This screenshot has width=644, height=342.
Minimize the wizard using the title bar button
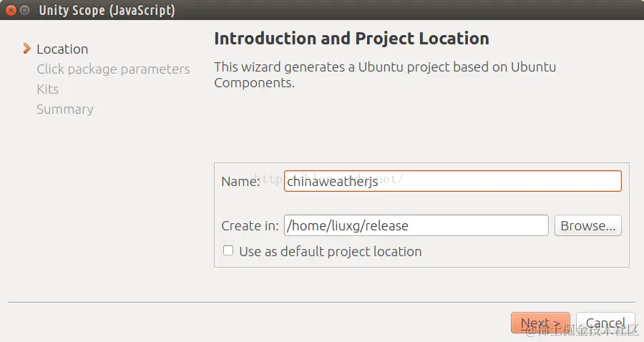(x=25, y=10)
